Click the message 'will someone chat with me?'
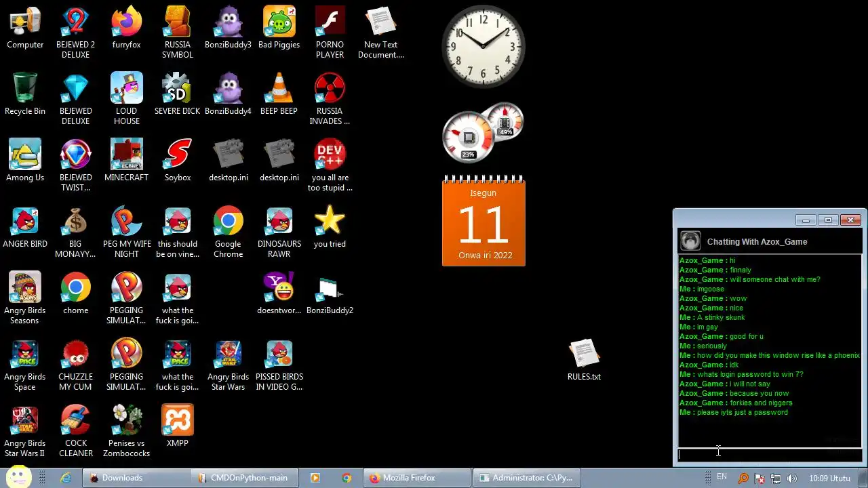The height and width of the screenshot is (488, 868). tap(775, 279)
